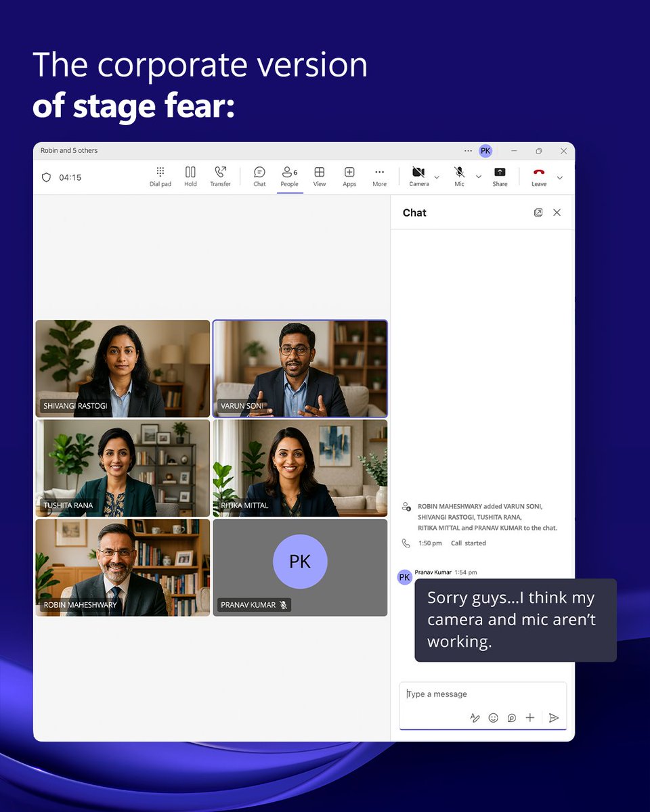Click the add-people icon in chat log
The width and height of the screenshot is (650, 812).
406,506
